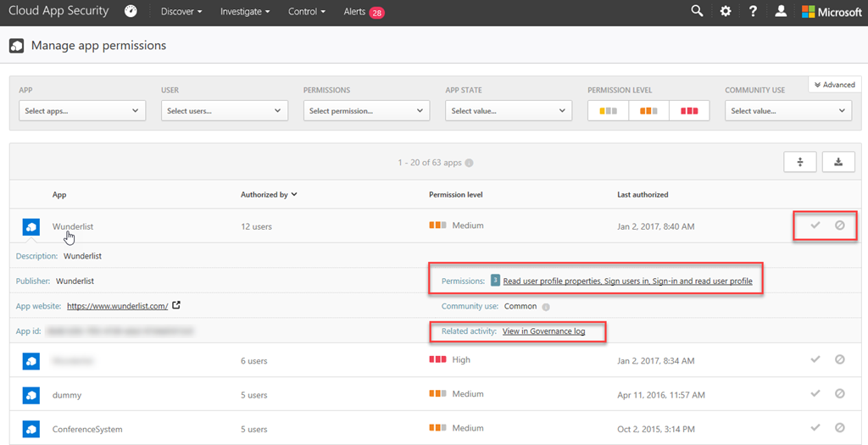Click the help question mark icon
868x445 pixels.
tap(753, 12)
